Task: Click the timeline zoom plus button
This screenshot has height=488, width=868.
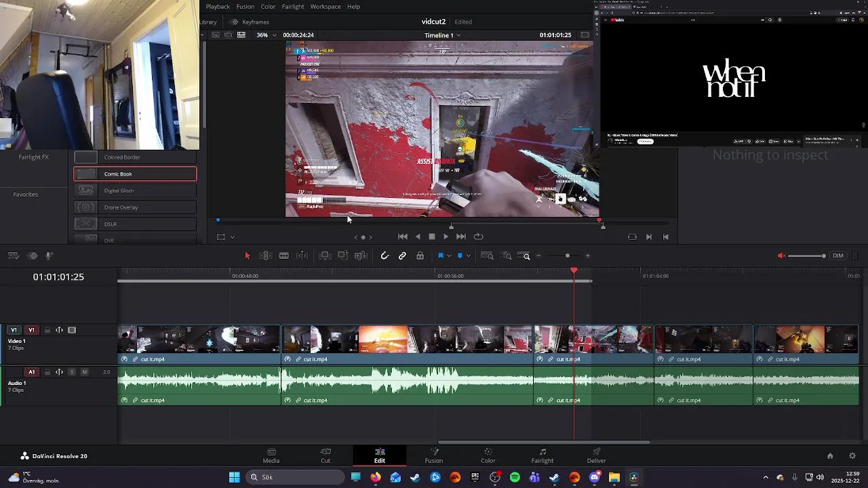Action: click(588, 256)
